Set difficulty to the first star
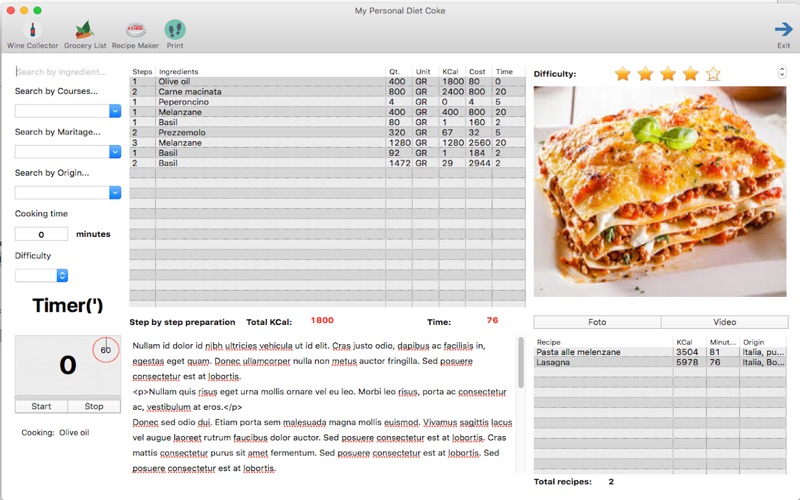Viewport: 800px width, 500px height. point(622,74)
